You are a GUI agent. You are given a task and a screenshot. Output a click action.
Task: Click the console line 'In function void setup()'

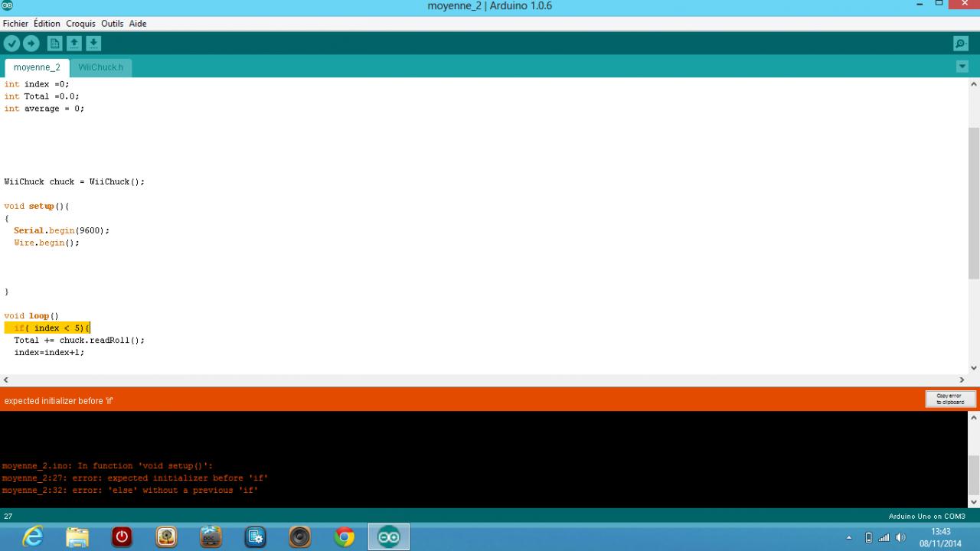pos(107,466)
